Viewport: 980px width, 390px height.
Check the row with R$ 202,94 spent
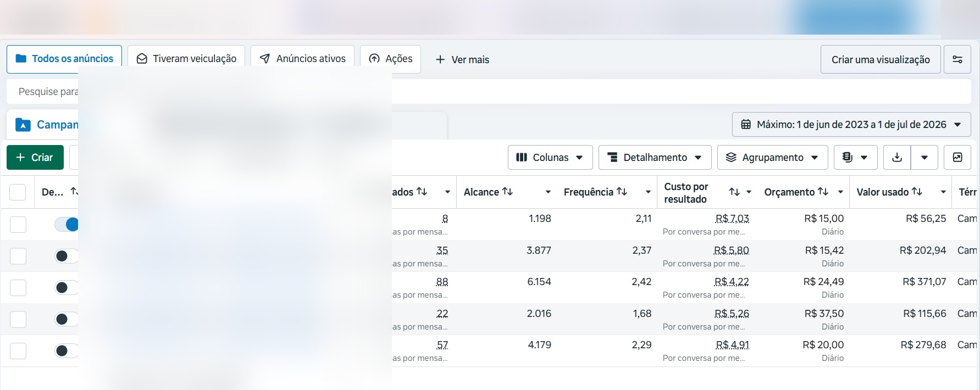(x=18, y=256)
